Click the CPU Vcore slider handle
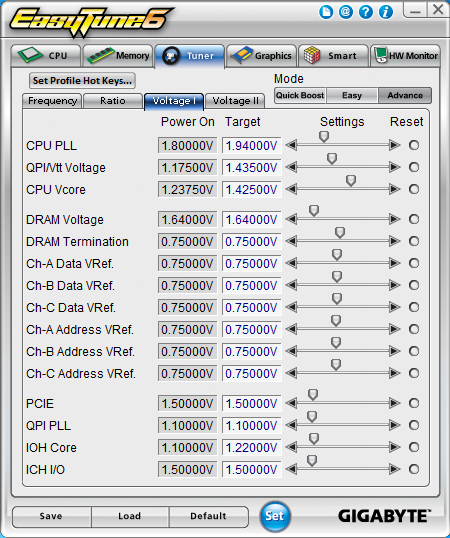Image resolution: width=450 pixels, height=538 pixels. tap(351, 180)
